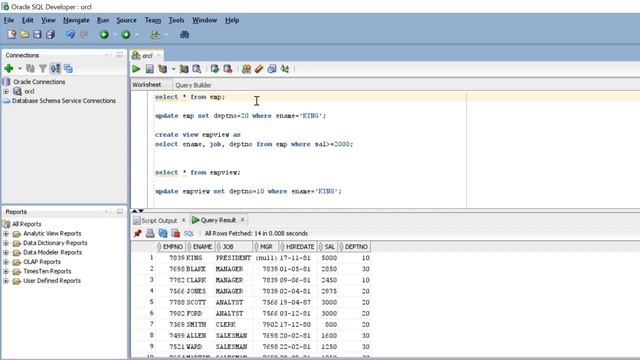Click the Save icon in main toolbar
640x360 pixels.
(37, 35)
